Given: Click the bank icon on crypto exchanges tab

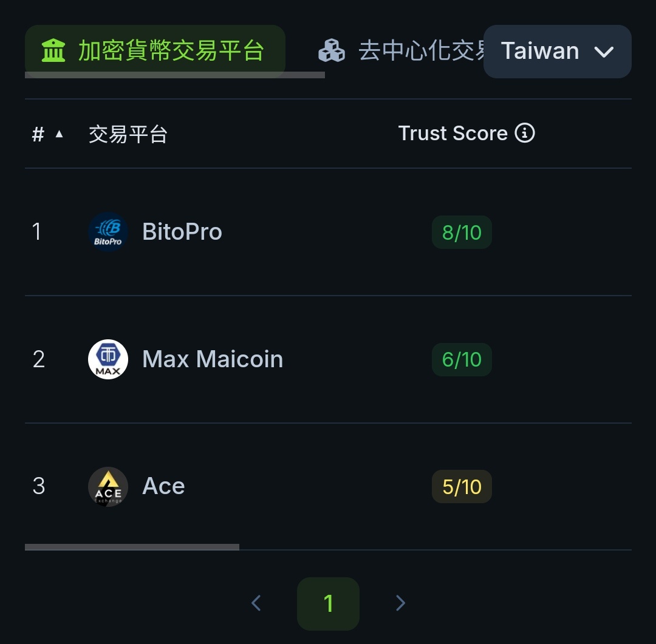Looking at the screenshot, I should [53, 51].
